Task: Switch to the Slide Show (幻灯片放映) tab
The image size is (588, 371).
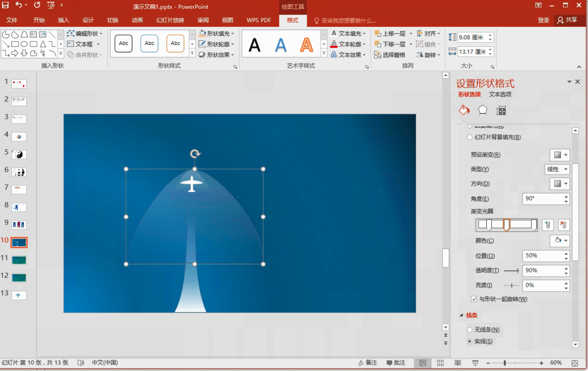Action: pos(170,20)
